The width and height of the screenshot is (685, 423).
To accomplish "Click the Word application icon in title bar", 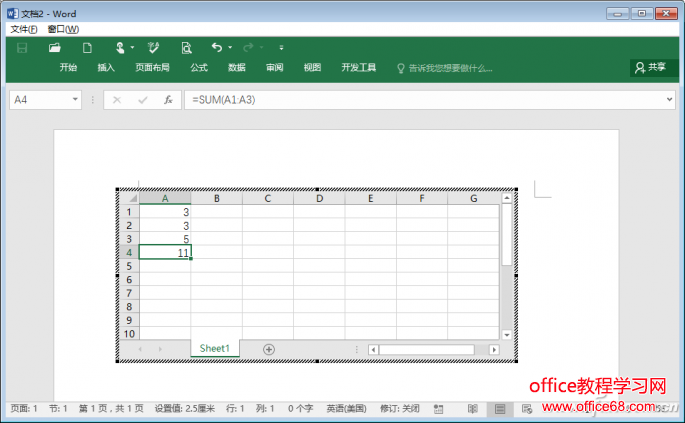I will (13, 14).
